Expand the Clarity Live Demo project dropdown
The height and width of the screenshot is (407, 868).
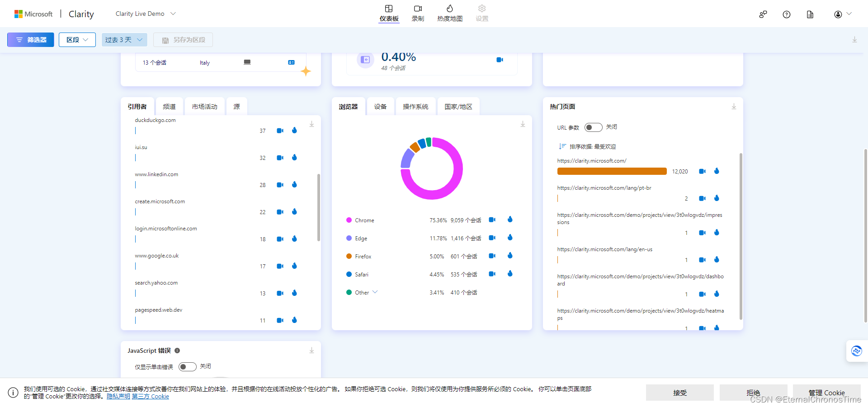(146, 14)
